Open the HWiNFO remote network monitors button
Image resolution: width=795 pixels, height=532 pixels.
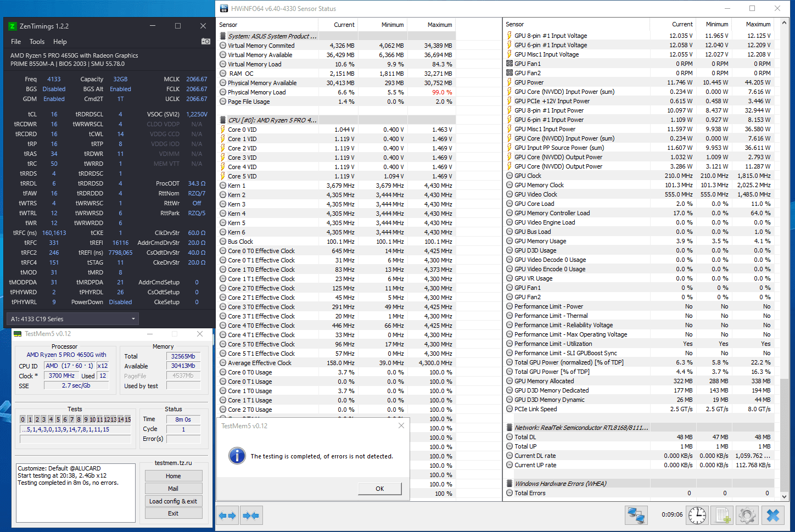(636, 515)
